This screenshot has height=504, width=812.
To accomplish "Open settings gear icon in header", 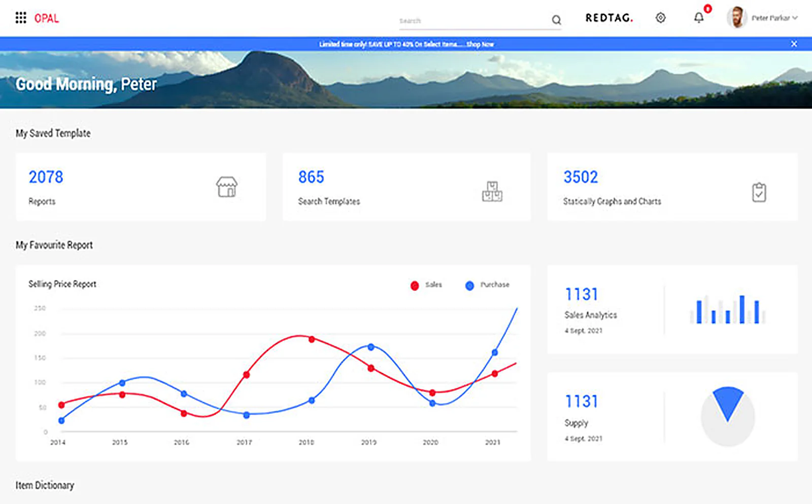I will 660,18.
